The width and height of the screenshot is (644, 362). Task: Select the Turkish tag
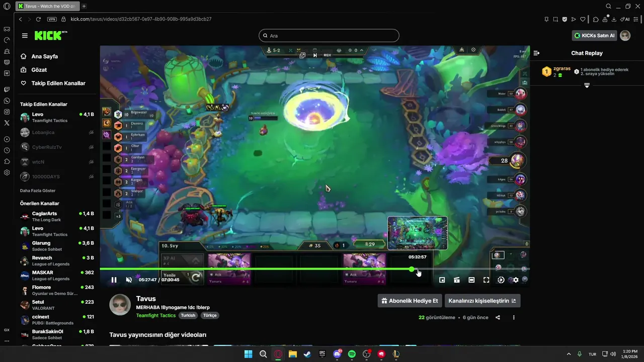tap(189, 316)
